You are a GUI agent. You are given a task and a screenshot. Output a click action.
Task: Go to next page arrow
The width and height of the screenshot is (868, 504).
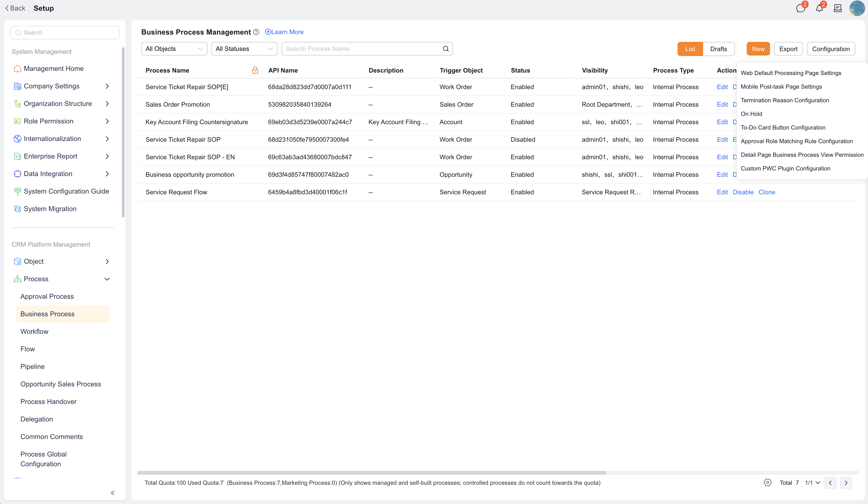pos(846,483)
